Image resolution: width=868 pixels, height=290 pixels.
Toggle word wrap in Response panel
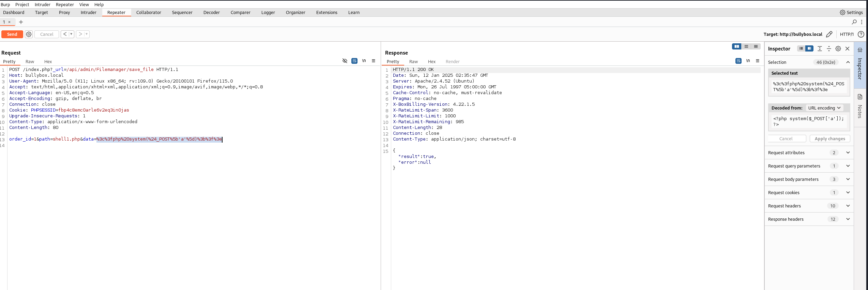(738, 61)
